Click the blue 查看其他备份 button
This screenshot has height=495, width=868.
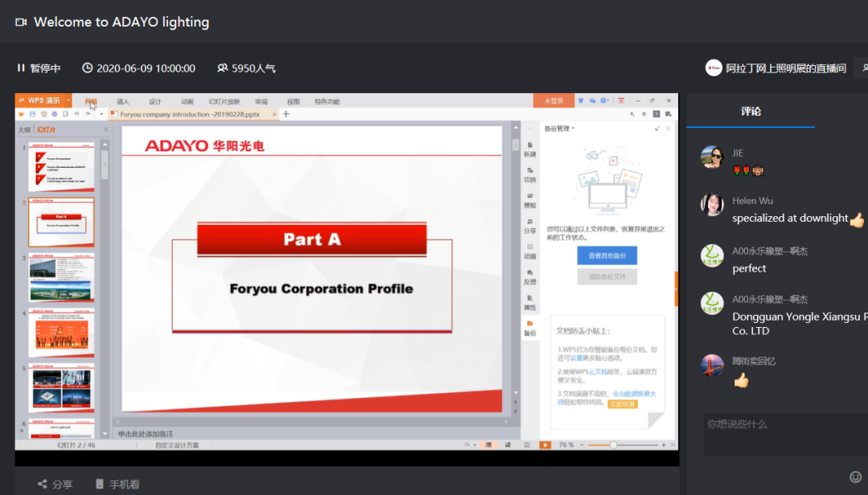click(608, 256)
